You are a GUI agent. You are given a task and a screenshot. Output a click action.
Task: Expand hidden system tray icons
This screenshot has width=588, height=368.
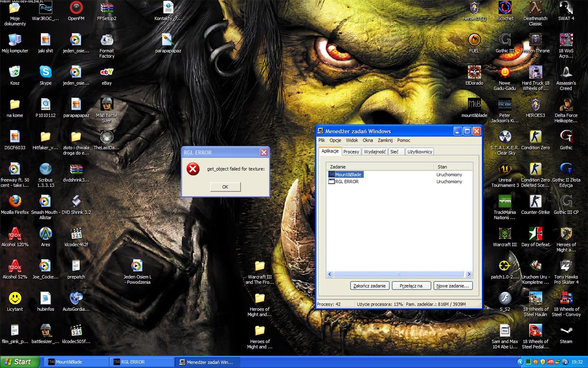tap(520, 362)
